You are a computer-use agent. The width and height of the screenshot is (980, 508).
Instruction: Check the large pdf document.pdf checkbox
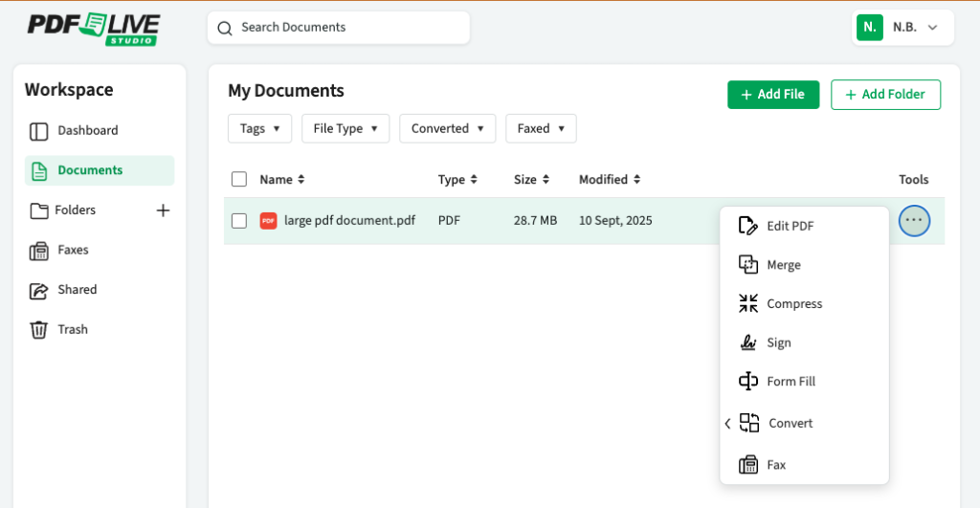click(239, 221)
